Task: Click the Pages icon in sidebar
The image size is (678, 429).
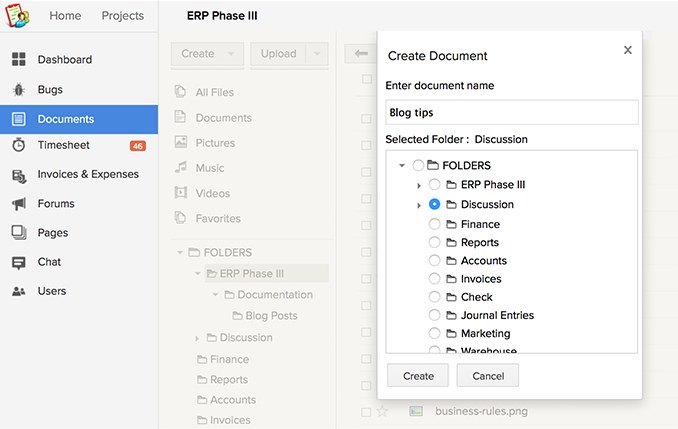Action: click(19, 233)
